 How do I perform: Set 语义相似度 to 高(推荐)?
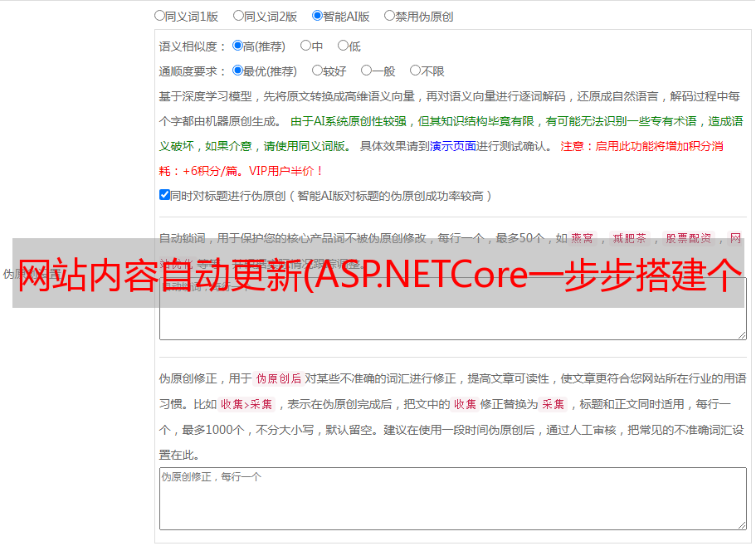237,46
